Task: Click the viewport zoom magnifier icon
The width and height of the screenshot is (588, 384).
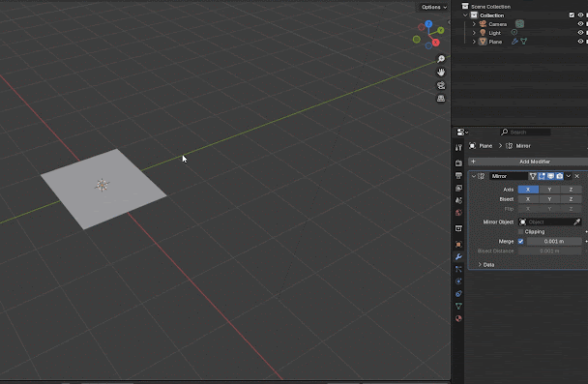Action: coord(441,59)
